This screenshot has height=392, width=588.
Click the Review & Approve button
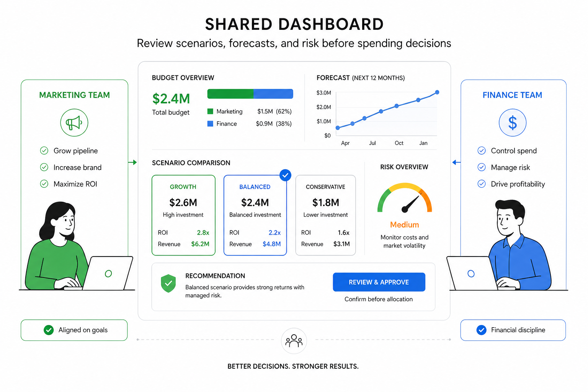(379, 282)
